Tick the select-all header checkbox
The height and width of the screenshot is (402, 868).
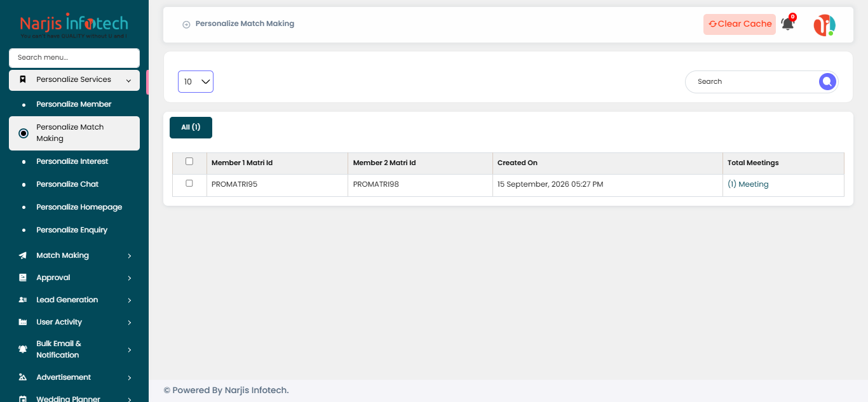tap(189, 161)
